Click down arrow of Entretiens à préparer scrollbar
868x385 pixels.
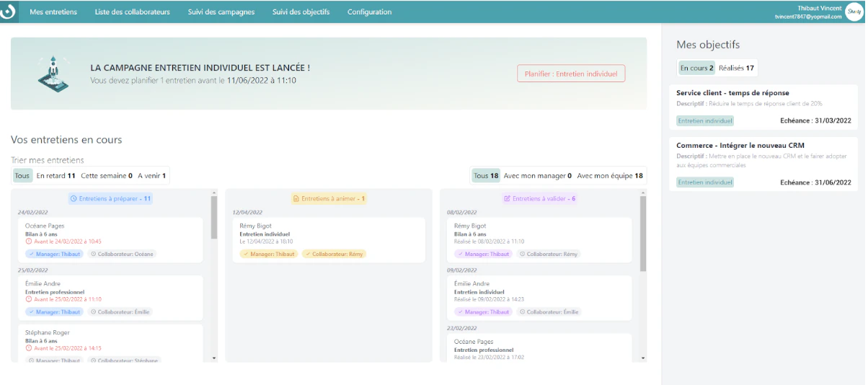pos(213,358)
